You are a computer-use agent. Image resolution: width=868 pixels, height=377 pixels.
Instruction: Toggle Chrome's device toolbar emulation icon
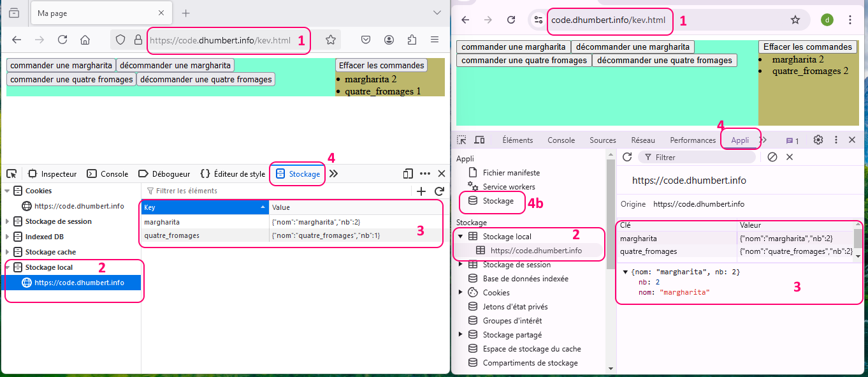click(479, 140)
